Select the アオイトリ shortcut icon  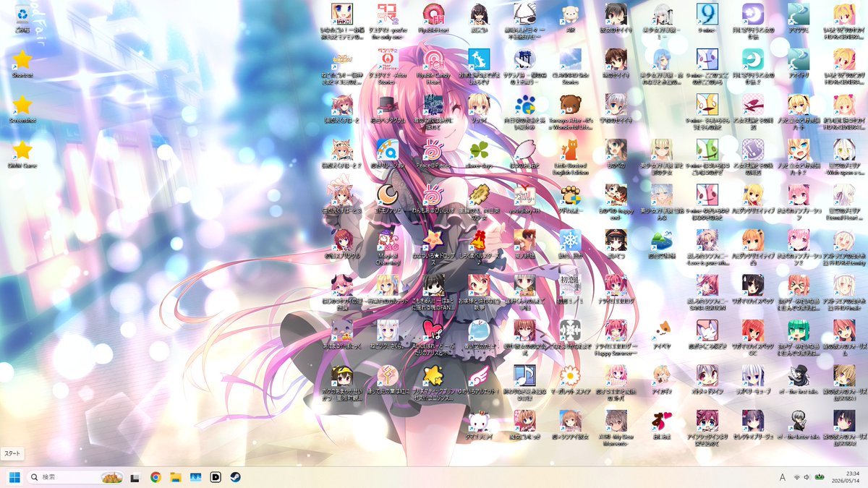799,59
